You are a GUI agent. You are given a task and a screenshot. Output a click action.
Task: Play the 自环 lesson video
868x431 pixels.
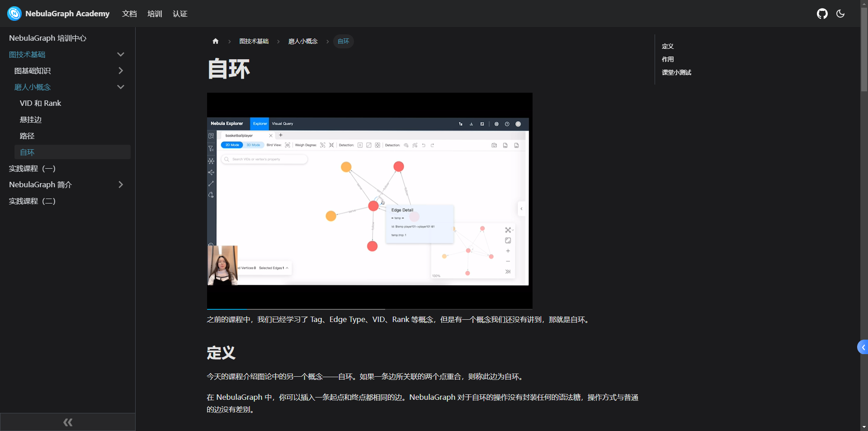[x=370, y=201]
